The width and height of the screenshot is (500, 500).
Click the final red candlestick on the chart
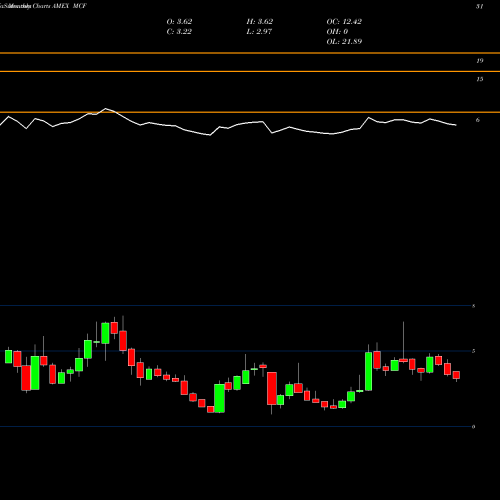pos(456,375)
